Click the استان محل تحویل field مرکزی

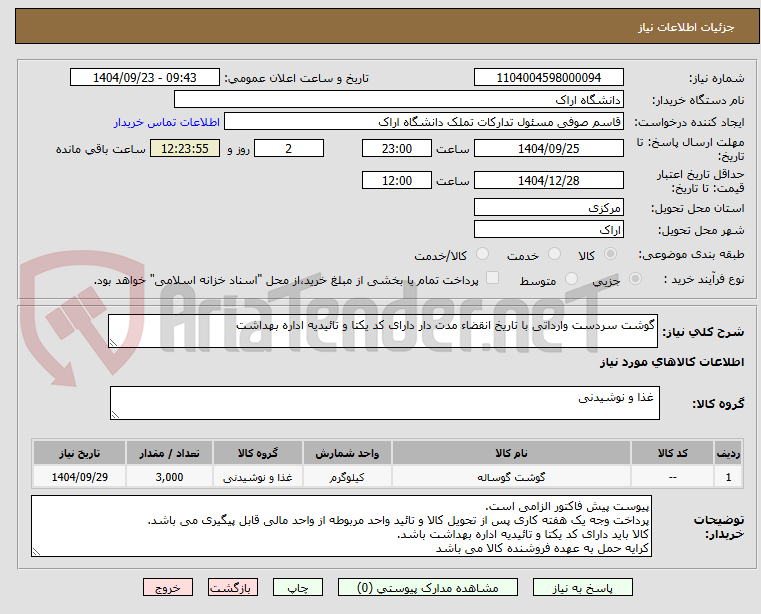tap(548, 207)
